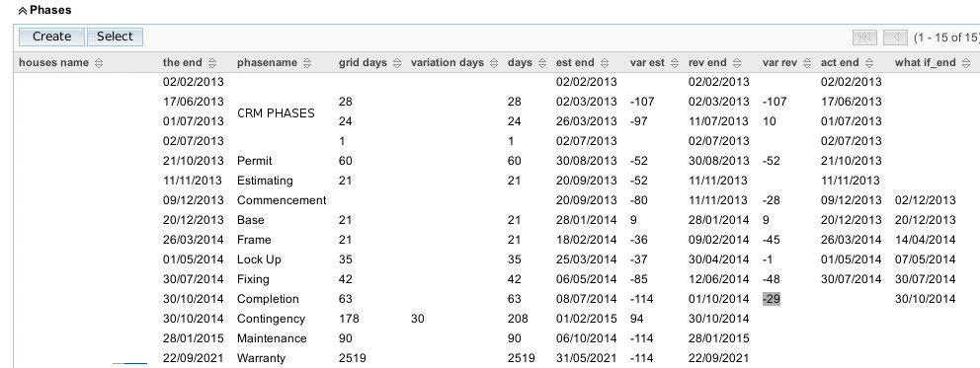Click the end date 17/06/2013

(x=193, y=102)
